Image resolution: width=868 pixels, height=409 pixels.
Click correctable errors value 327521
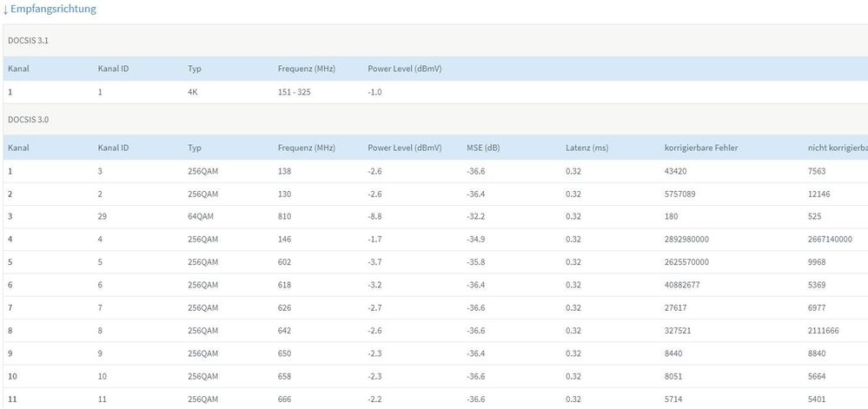678,330
